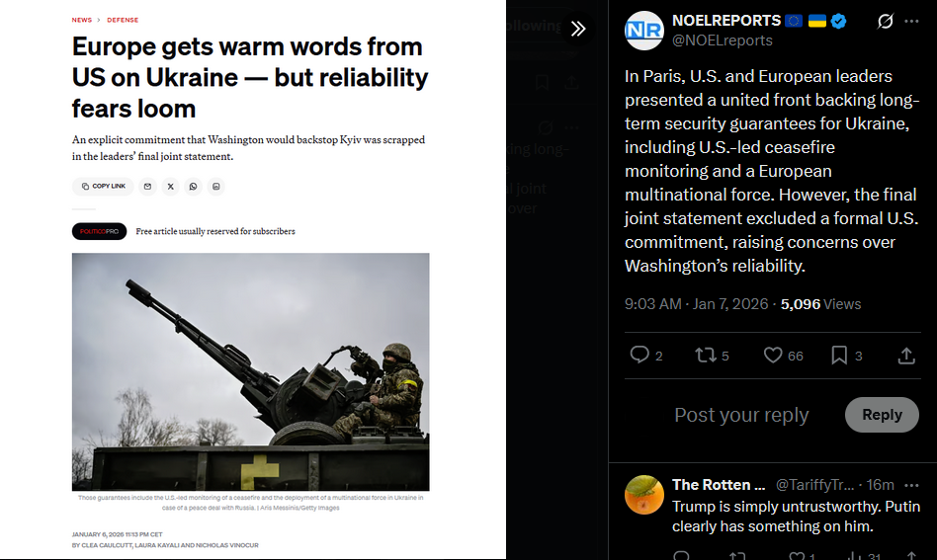Click the 5,096 Views count

point(820,304)
